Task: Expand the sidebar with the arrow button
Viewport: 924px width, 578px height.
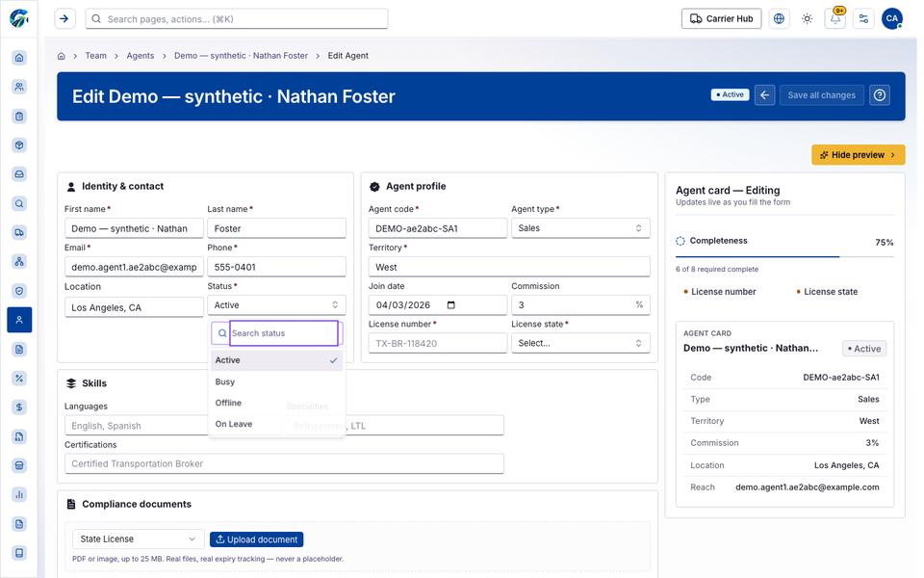Action: [x=64, y=19]
